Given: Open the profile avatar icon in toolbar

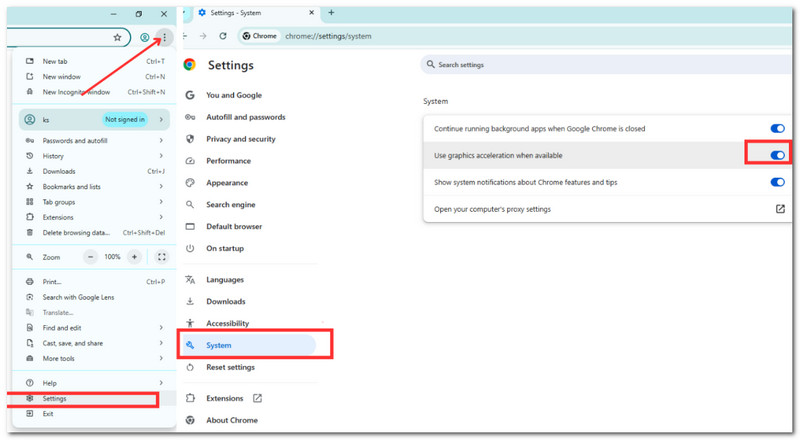Looking at the screenshot, I should tap(145, 37).
